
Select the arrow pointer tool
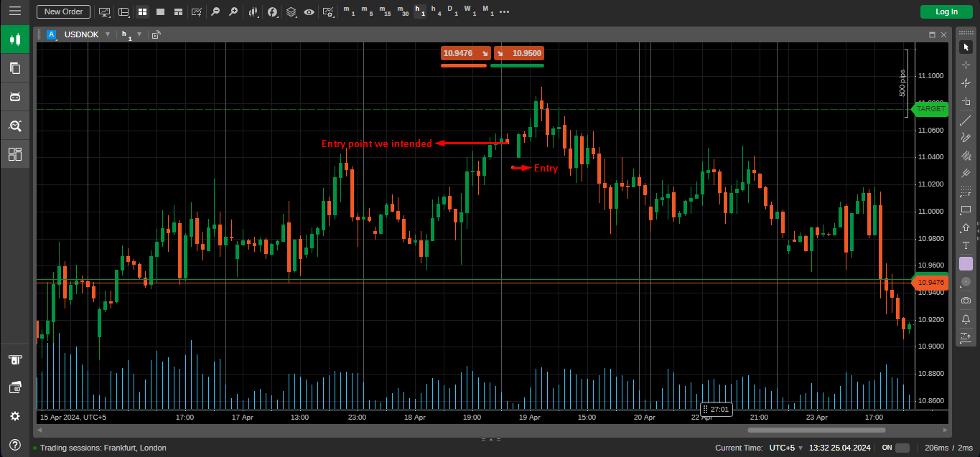966,47
